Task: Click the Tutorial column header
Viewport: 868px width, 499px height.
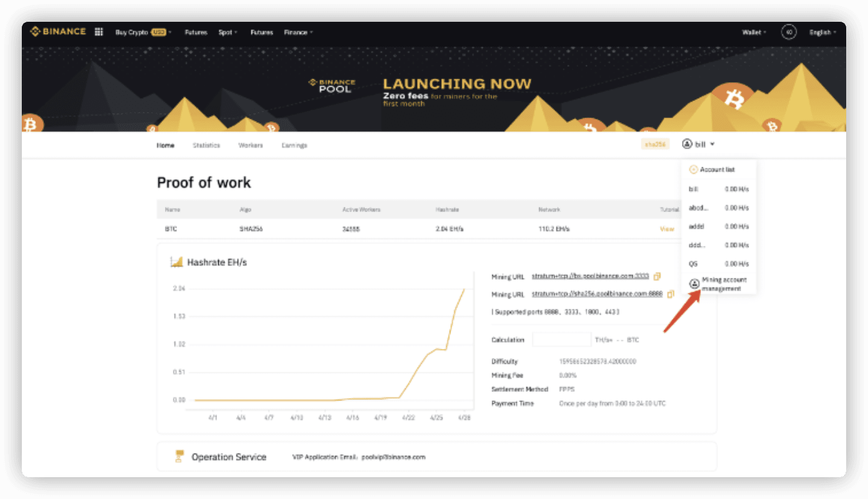Action: [669, 210]
